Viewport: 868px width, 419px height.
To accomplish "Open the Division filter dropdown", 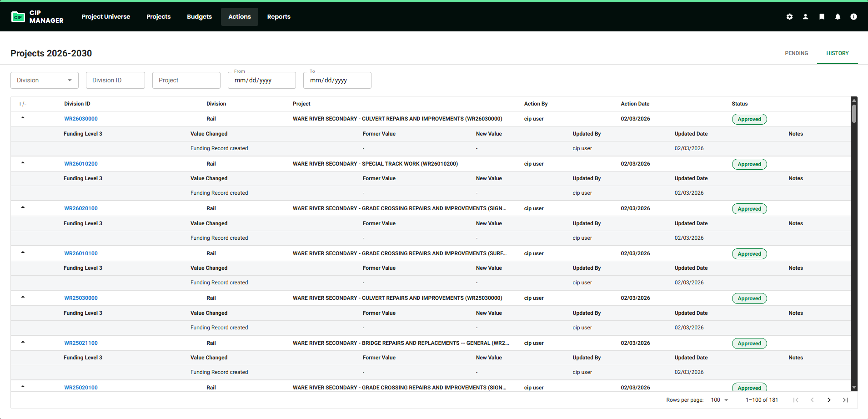I will coord(44,80).
